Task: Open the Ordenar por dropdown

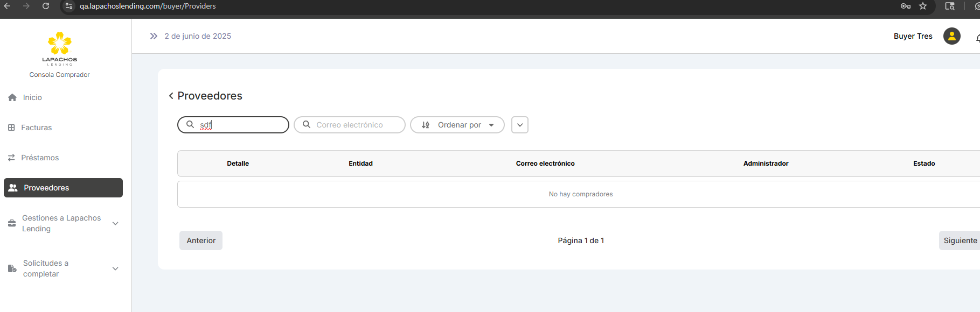Action: [457, 125]
